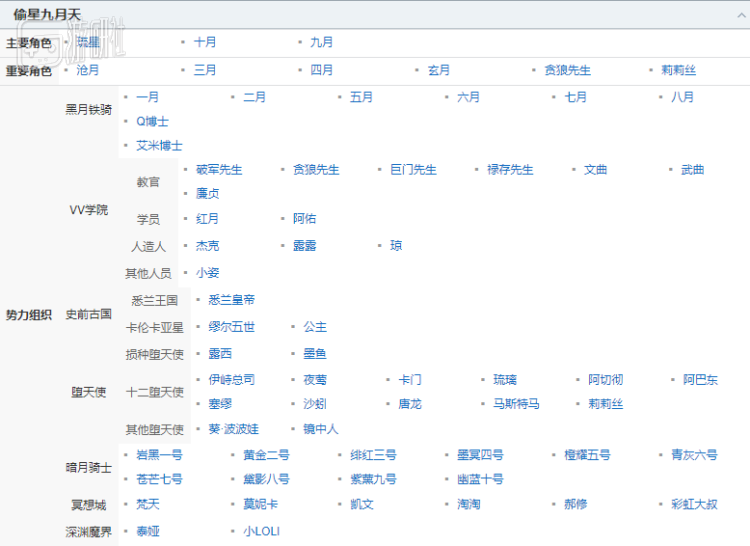Open the 墨冥四号 link
The width and height of the screenshot is (750, 546).
tap(480, 455)
